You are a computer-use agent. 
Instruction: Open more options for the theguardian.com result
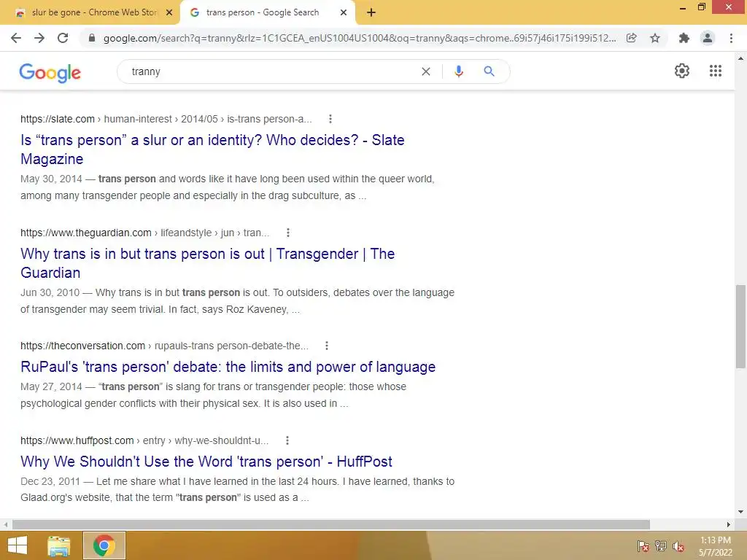(x=287, y=233)
